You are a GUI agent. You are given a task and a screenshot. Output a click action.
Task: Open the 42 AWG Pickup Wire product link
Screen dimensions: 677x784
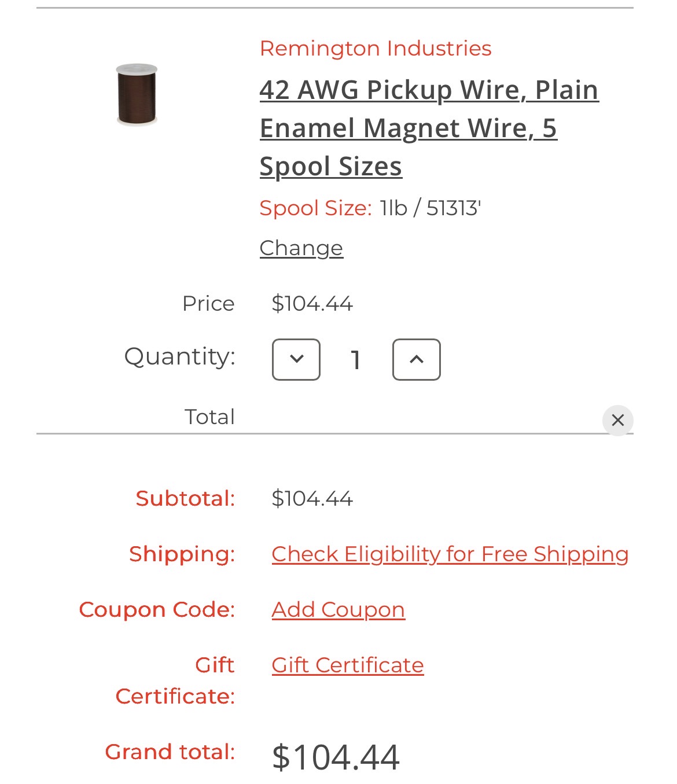coord(429,128)
